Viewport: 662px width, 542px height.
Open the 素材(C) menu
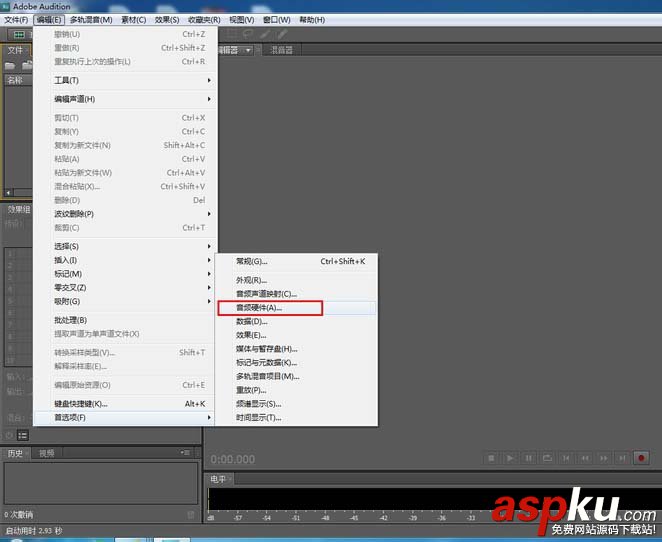(x=133, y=20)
